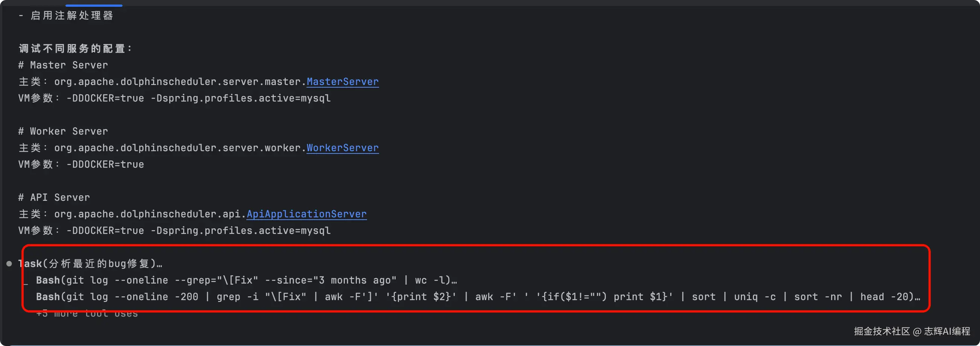Click the '启用注解处理器' list item
980x346 pixels.
pos(71,15)
